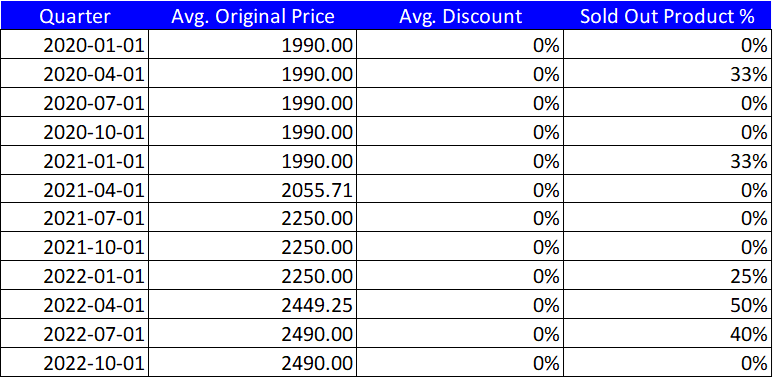
Task: Select the Avg. Discount column header
Action: coord(460,15)
